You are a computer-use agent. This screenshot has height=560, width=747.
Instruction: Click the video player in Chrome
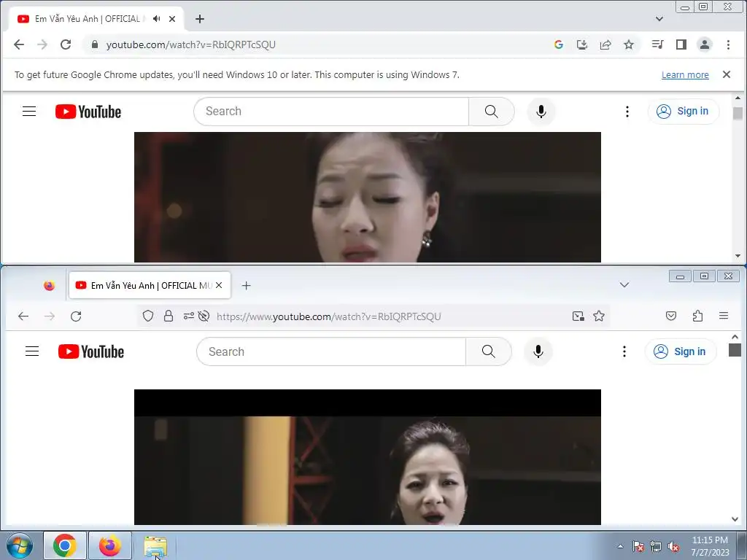point(368,197)
